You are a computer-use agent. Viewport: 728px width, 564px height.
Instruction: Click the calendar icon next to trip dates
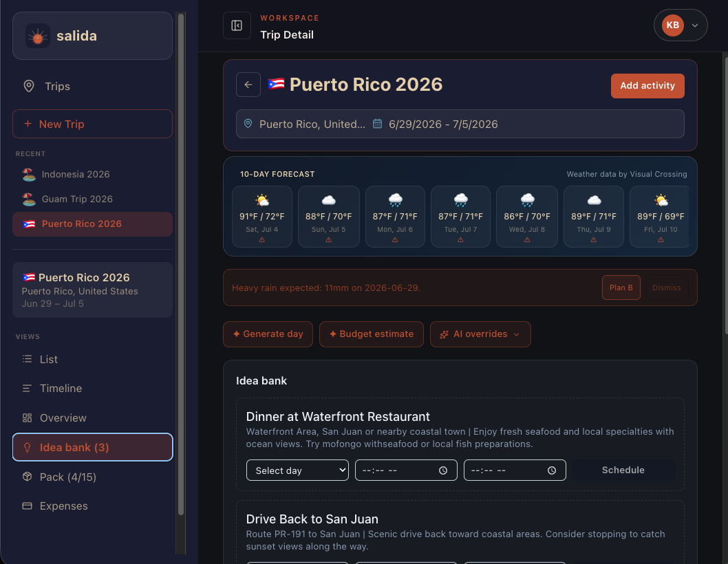click(378, 124)
